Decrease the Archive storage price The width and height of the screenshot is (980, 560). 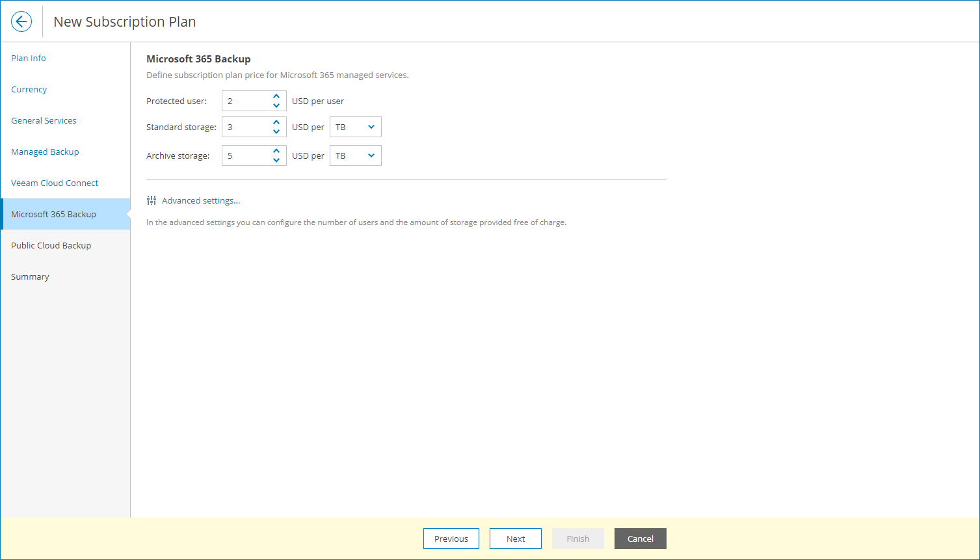tap(276, 160)
